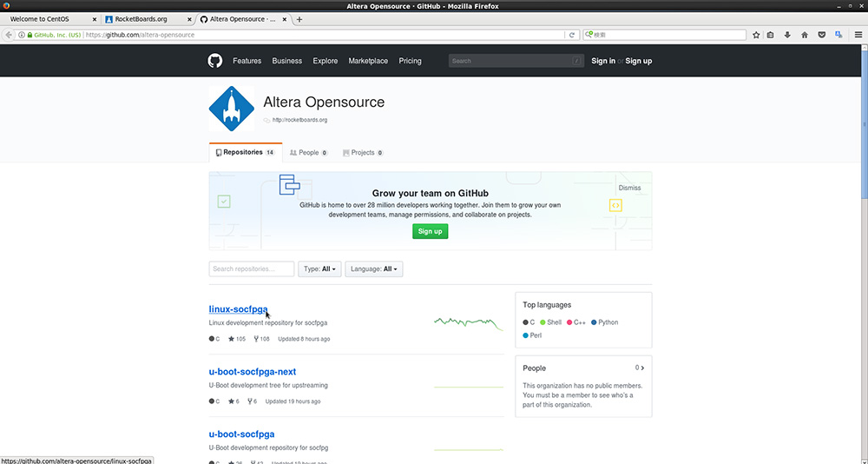Open Firefox hamburger menu
Viewport: 868px width, 464px height.
click(858, 35)
